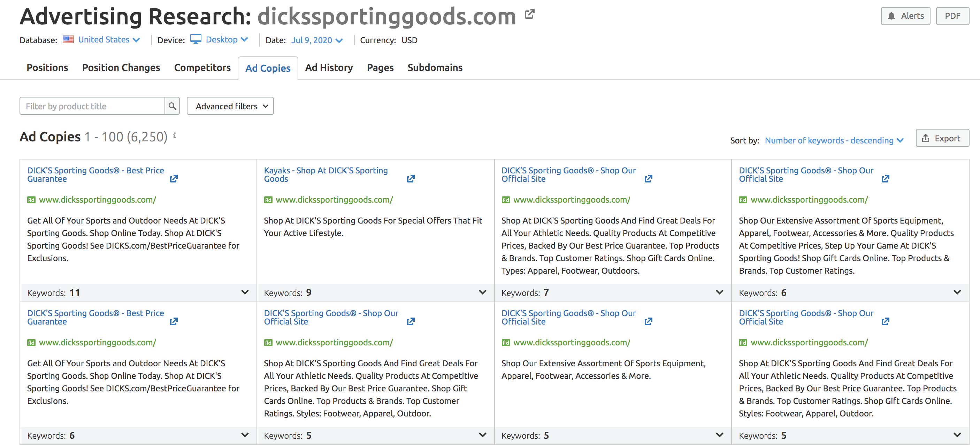This screenshot has width=980, height=445.
Task: Expand Keywords: 5 chevron in third column
Action: [x=719, y=435]
